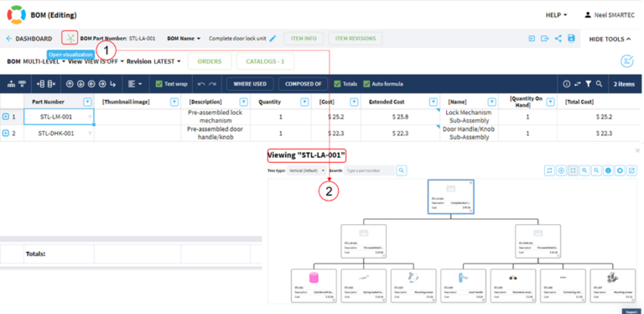This screenshot has width=644, height=314.
Task: Click the ITEM REVISIONS button
Action: point(356,39)
